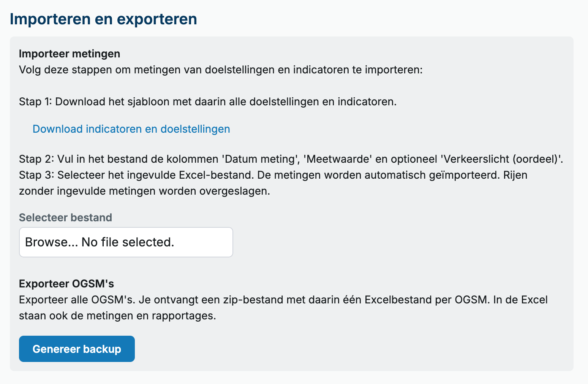Click the Stap 2 instruction line
Viewport: 588px width, 384px height.
[x=291, y=159]
